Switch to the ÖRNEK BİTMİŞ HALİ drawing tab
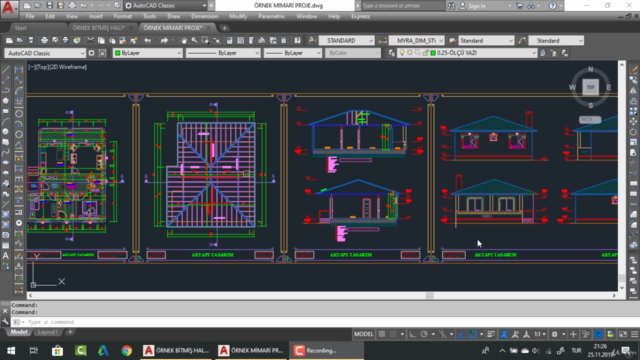 (98, 28)
